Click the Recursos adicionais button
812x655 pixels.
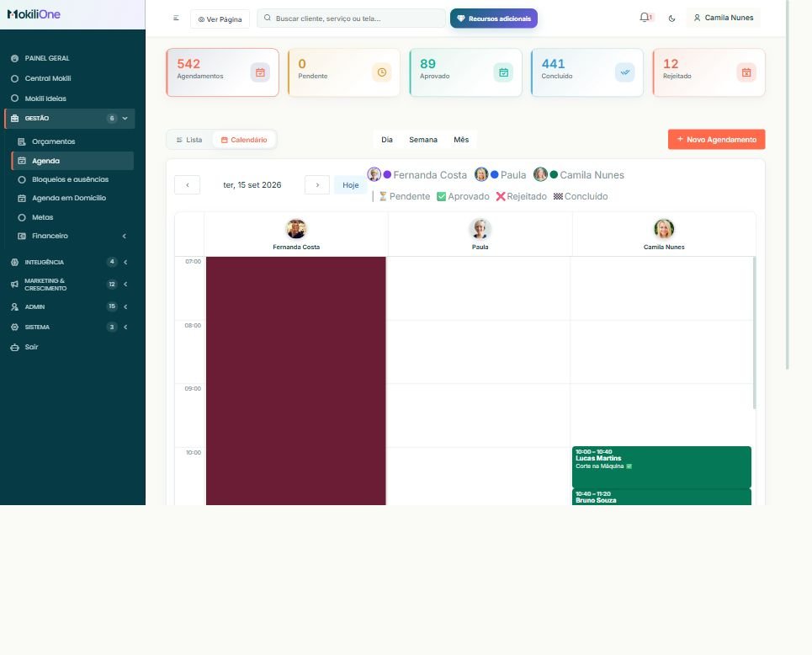tap(494, 19)
